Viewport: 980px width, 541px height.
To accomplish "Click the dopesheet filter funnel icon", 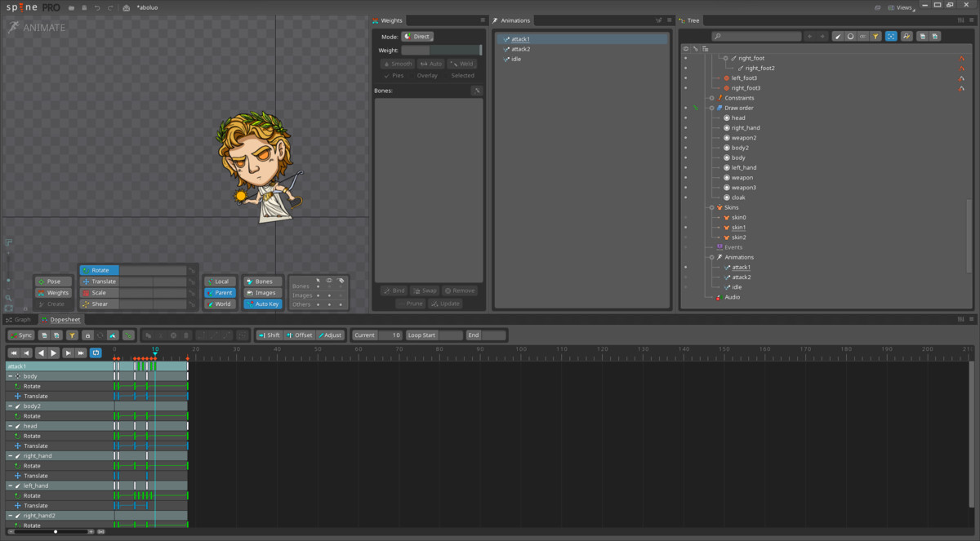I will [x=72, y=335].
